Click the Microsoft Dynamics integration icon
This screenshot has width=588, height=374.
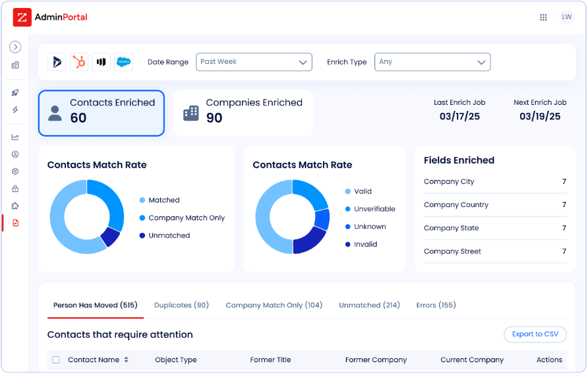point(57,62)
